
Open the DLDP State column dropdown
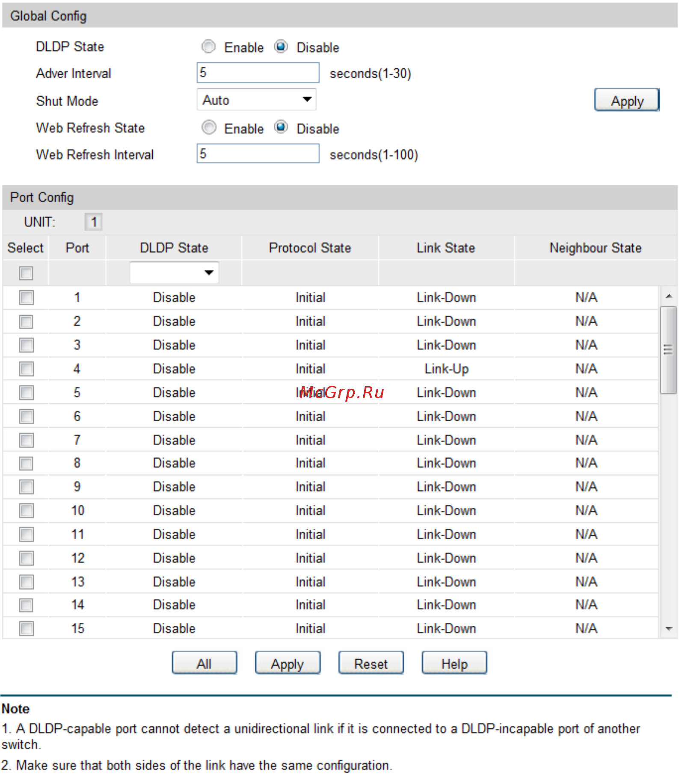[174, 272]
